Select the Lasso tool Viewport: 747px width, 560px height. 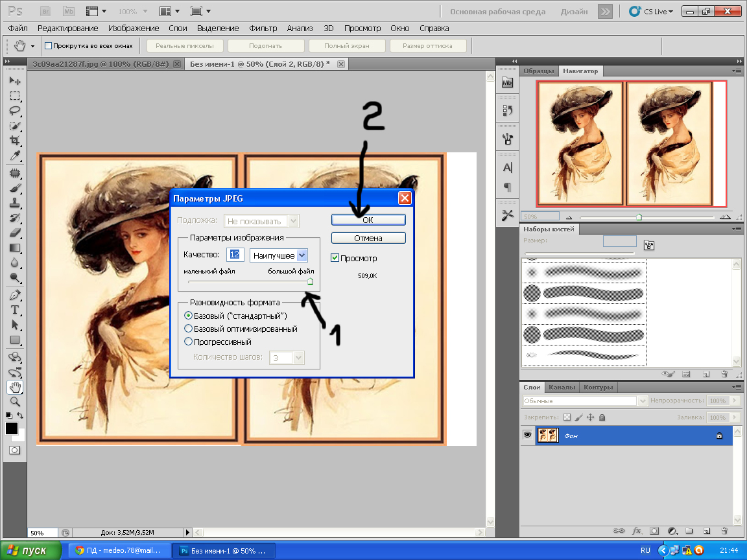coord(15,111)
